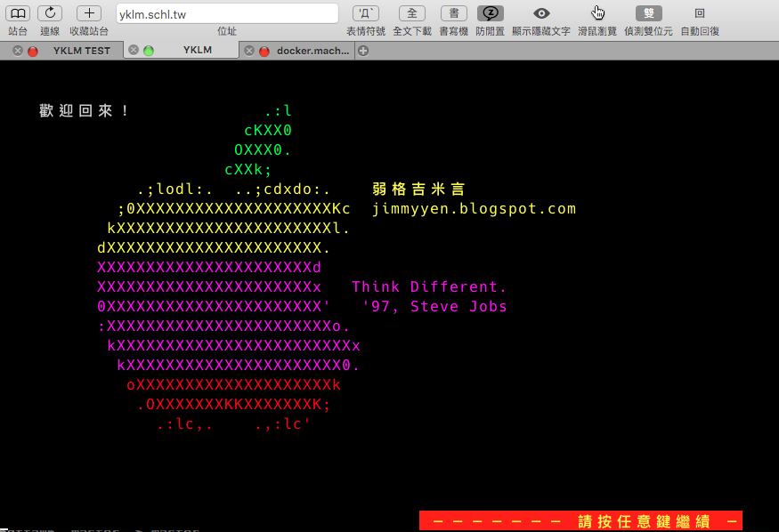This screenshot has width=779, height=532.
Task: Select the YKLM tab
Action: point(197,51)
